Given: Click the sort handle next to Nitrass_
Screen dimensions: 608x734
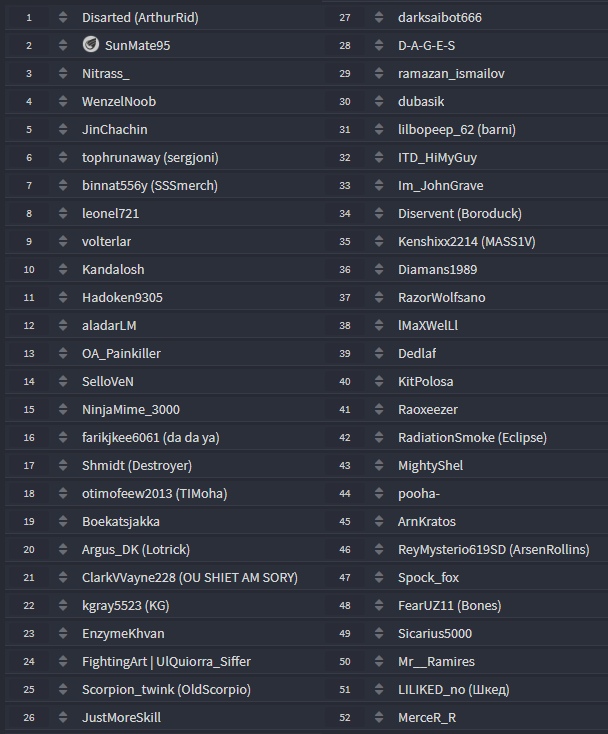Looking at the screenshot, I should (x=63, y=73).
